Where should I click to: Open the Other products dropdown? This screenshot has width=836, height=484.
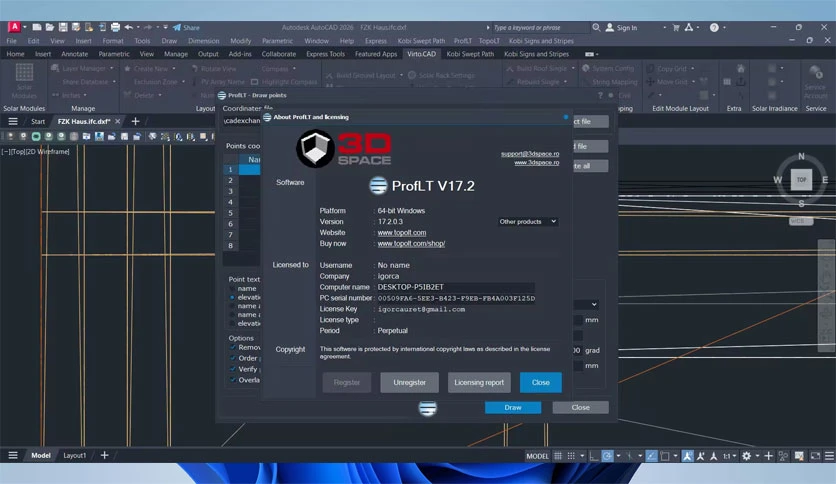point(528,221)
